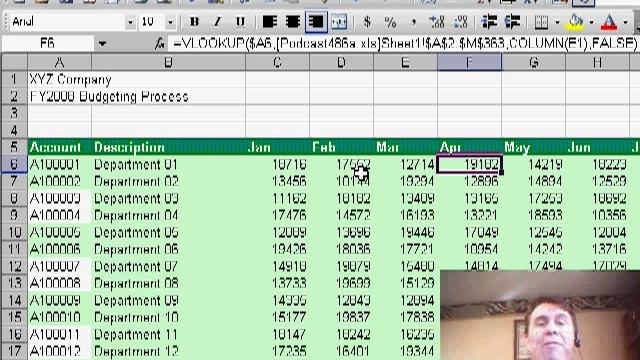Screen dimensions: 640x360
Task: Click the 'Mar' header cell
Action: pyautogui.click(x=405, y=147)
